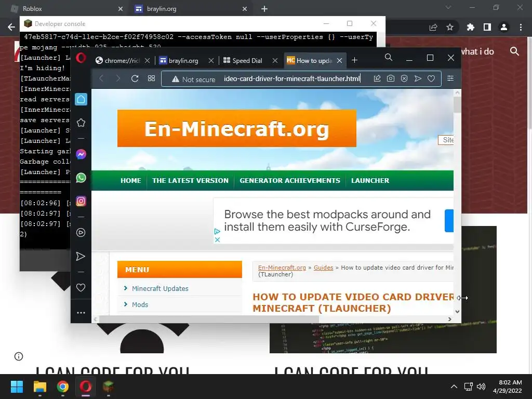The height and width of the screenshot is (399, 532).
Task: Close the Speed Dial tab in Opera
Action: point(275,60)
